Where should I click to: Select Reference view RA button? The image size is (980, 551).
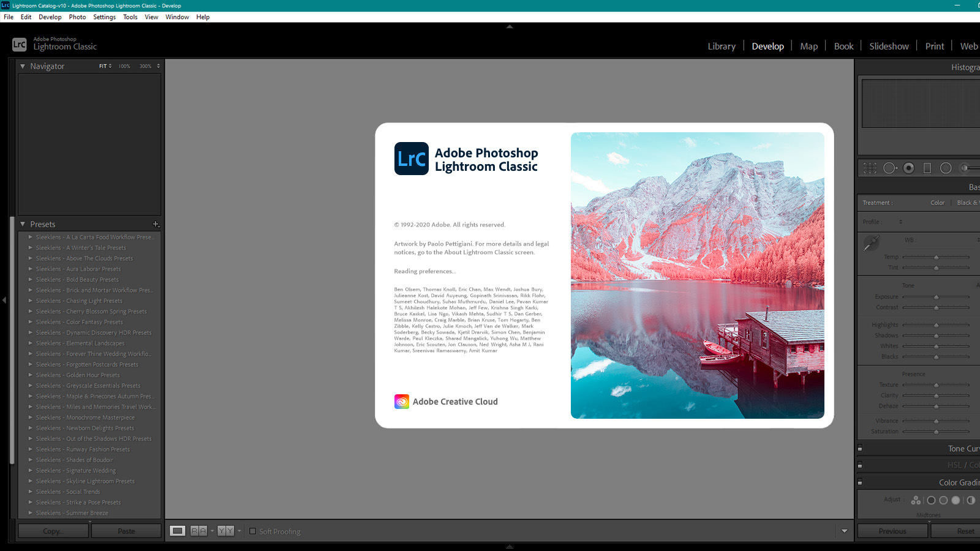[198, 531]
